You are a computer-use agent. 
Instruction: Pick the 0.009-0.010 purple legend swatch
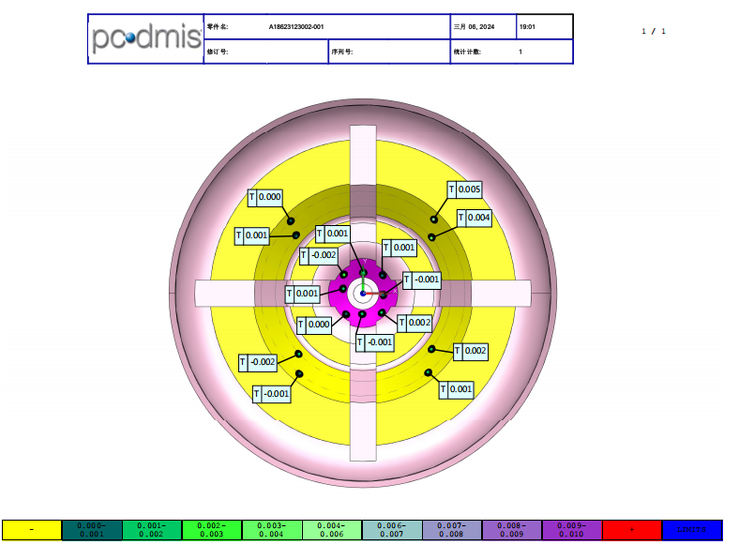click(572, 530)
